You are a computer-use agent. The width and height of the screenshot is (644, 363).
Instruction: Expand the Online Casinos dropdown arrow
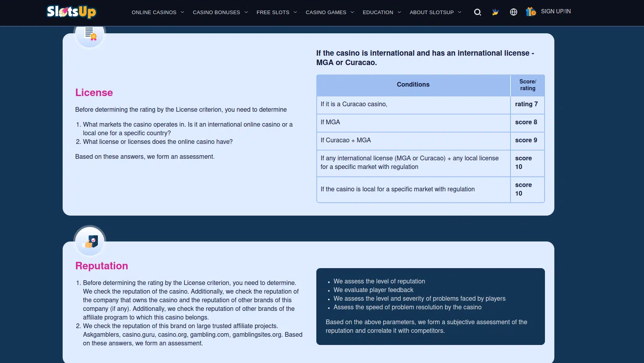coord(182,12)
